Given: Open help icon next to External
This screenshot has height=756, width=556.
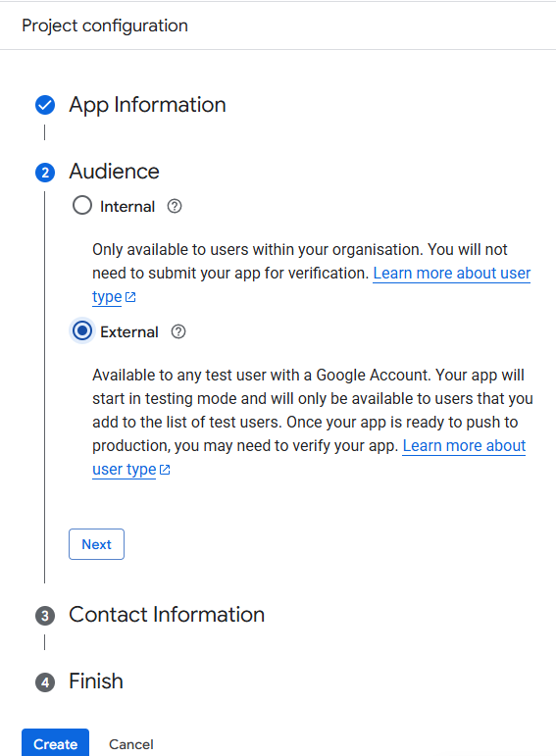Looking at the screenshot, I should pos(177,331).
